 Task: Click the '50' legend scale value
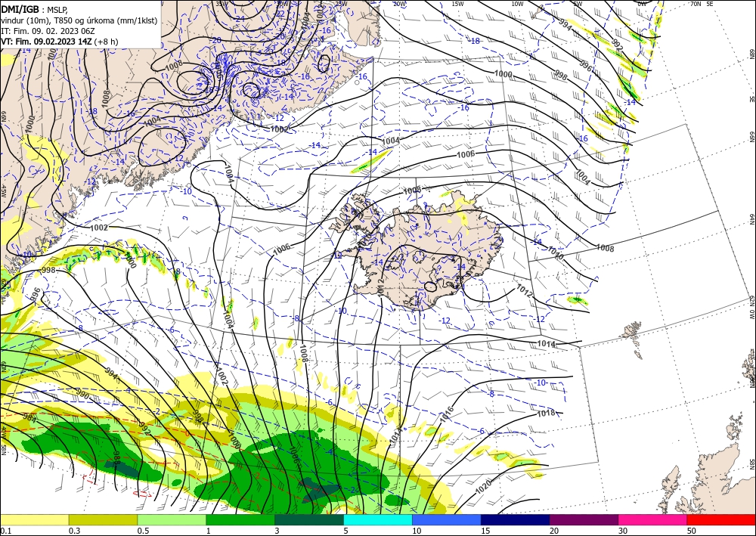[692, 531]
